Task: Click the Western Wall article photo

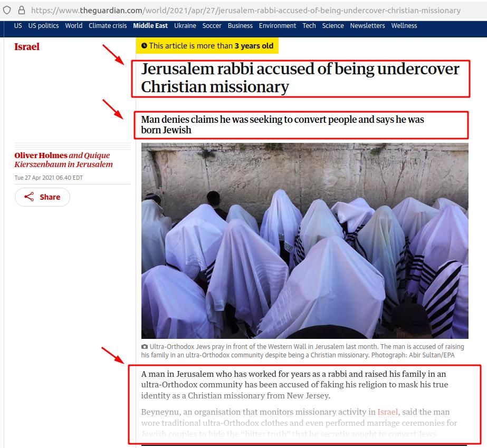Action: (304, 241)
